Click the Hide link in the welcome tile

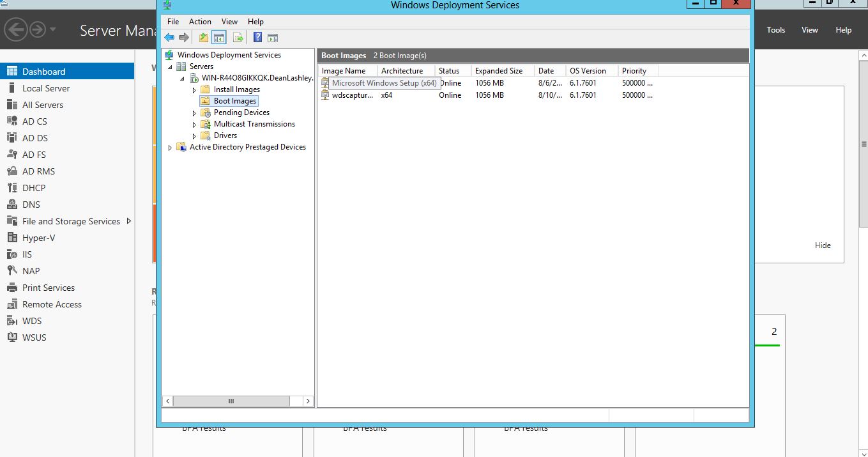click(823, 245)
